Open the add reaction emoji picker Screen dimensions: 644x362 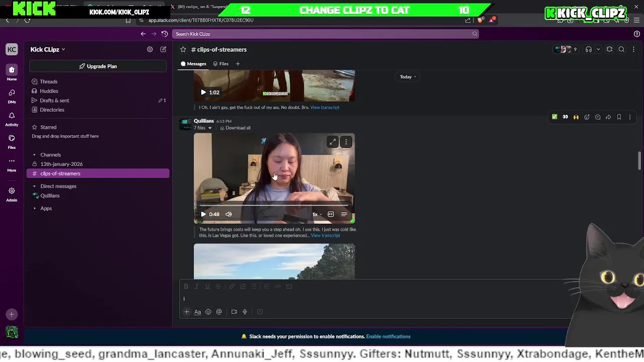tap(587, 117)
